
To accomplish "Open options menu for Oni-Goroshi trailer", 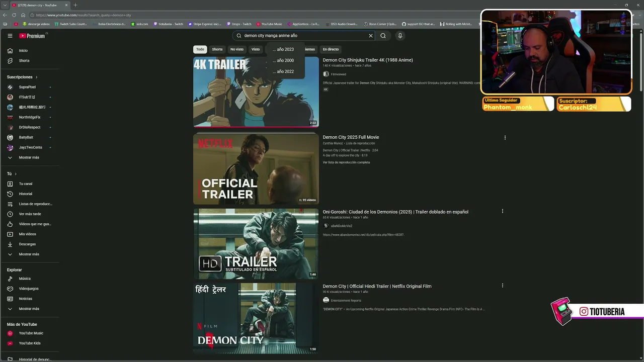I will tap(502, 211).
